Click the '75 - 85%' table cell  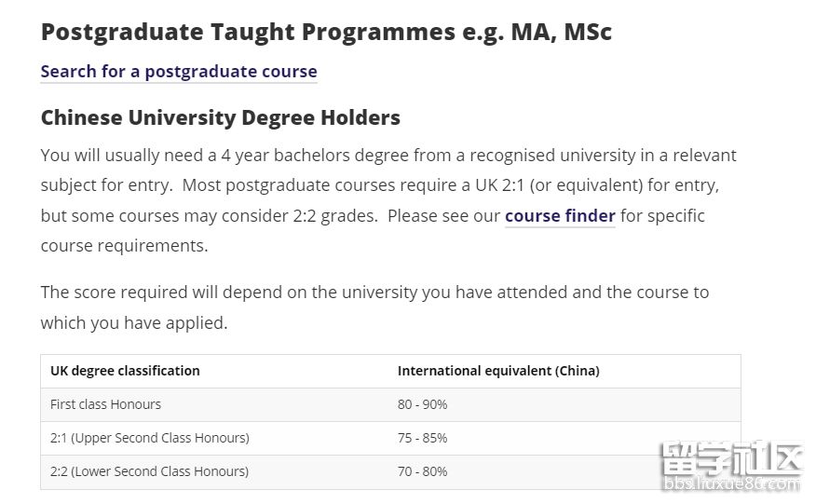pos(422,438)
